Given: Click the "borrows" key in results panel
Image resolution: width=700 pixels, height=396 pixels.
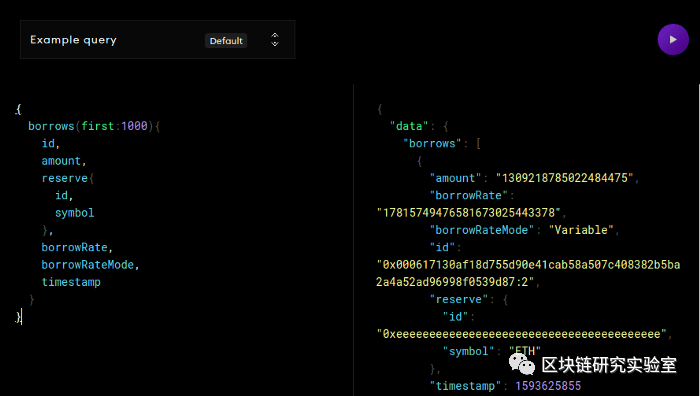Looking at the screenshot, I should coord(432,143).
